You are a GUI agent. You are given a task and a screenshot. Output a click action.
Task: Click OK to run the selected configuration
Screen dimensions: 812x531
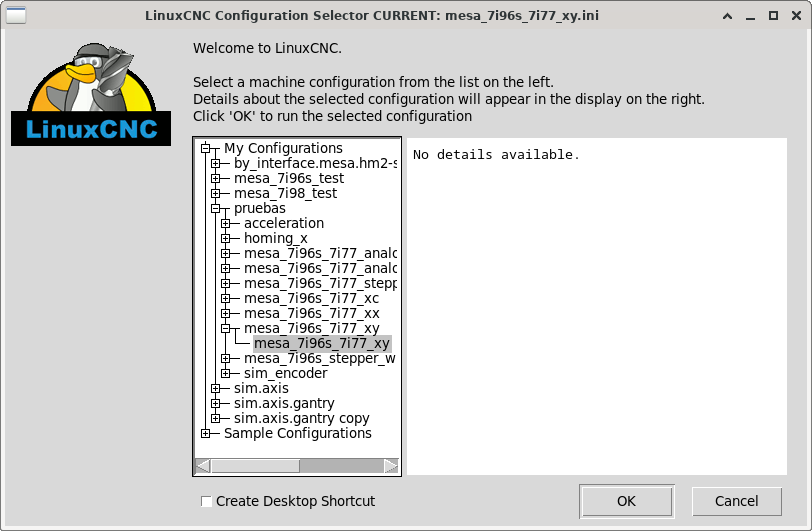point(627,501)
